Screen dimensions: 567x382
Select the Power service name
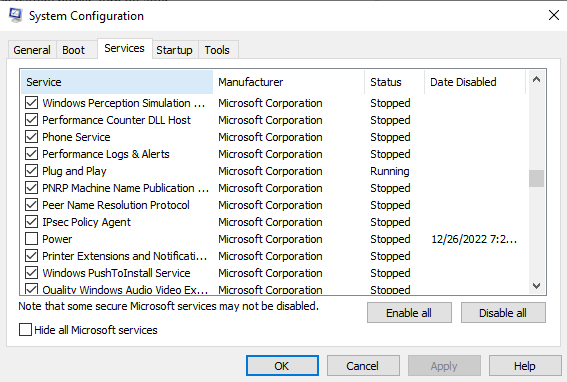(57, 239)
